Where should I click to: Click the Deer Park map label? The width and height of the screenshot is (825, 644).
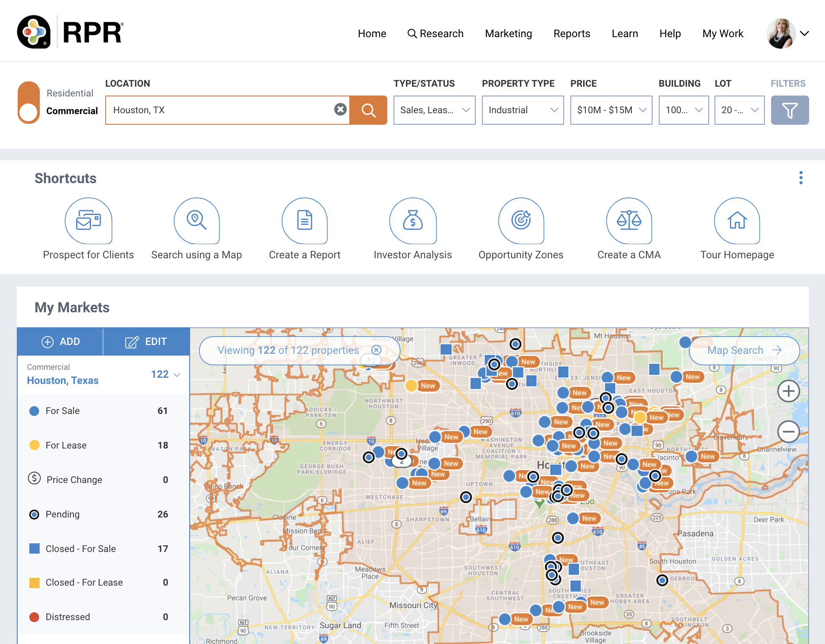(768, 520)
